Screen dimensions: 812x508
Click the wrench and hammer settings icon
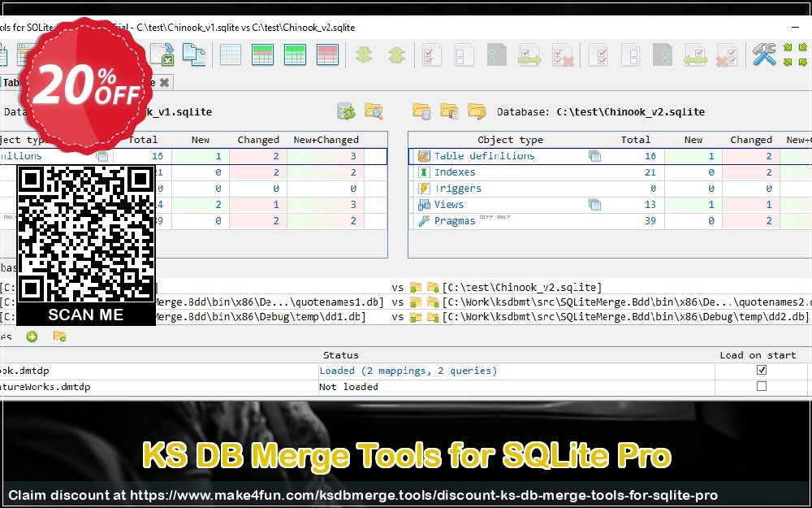(763, 54)
